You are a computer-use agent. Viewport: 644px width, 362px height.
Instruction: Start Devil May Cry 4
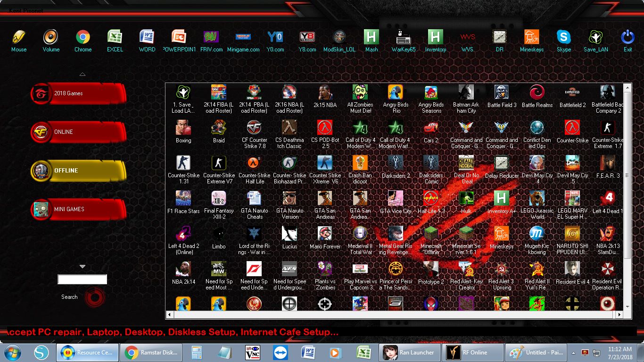[x=537, y=170]
